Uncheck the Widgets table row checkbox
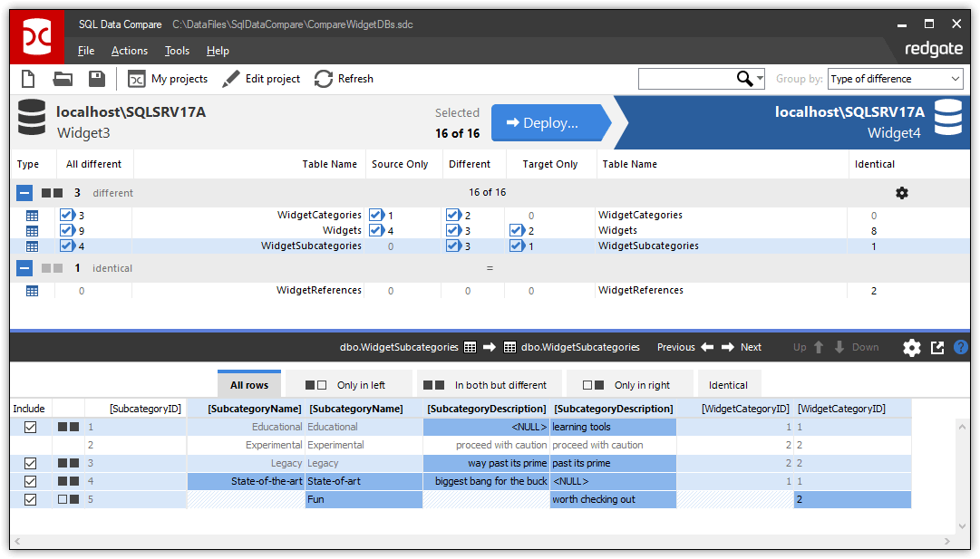 pos(66,230)
